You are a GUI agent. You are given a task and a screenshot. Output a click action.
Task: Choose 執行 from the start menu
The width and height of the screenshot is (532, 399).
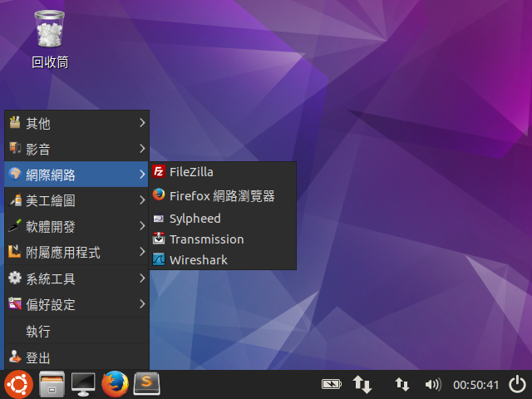(76, 331)
